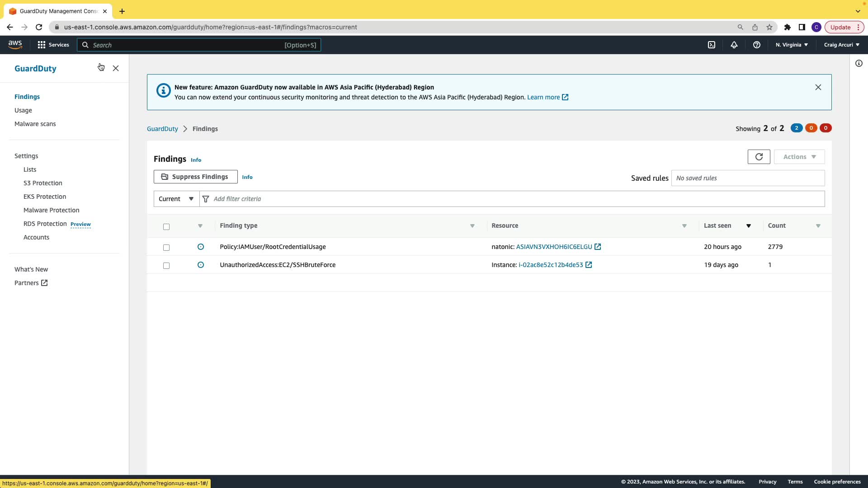Select the RootCredentialUsage finding checkbox
868x488 pixels.
pyautogui.click(x=166, y=248)
